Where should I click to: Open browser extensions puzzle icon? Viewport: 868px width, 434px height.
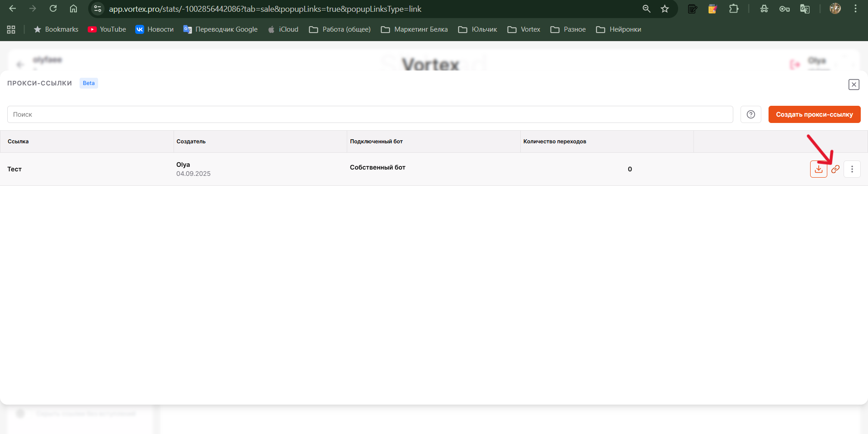[734, 9]
